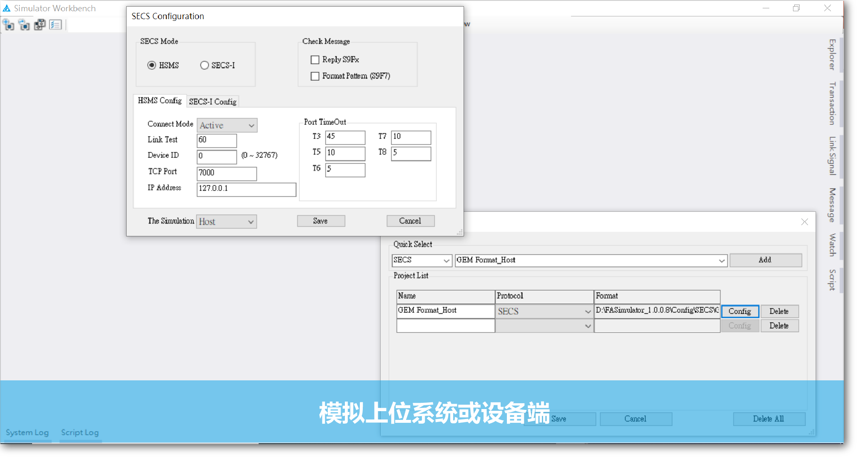Click Save in SECS Configuration dialog
Viewport: 868px width, 459px height.
point(321,221)
